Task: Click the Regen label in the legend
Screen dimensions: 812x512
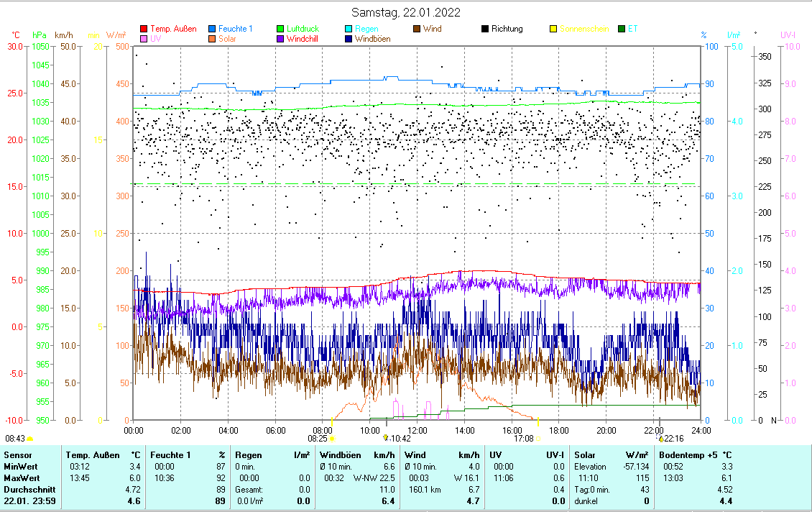Action: tap(366, 29)
